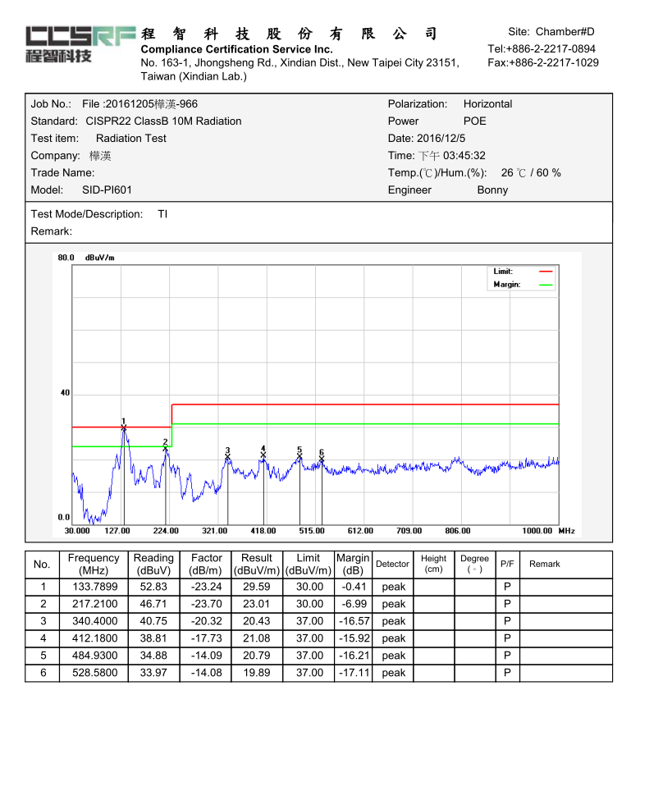Click frequency cell 484.9300
672x791 pixels.
95,656
